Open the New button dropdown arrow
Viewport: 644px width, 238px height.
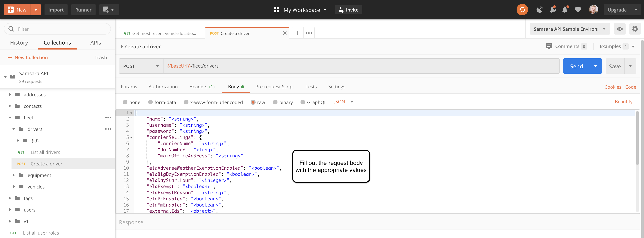[x=36, y=10]
